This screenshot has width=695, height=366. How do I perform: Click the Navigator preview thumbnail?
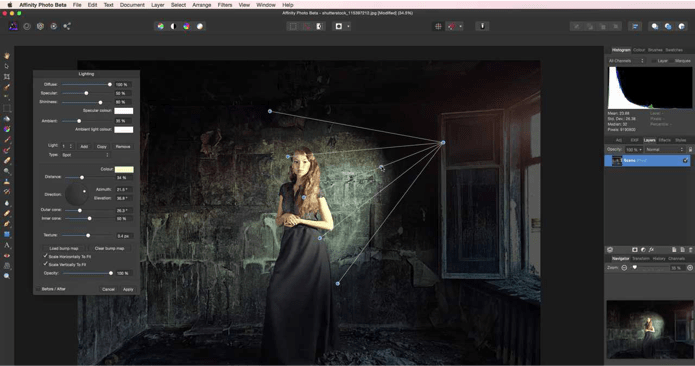tap(649, 329)
